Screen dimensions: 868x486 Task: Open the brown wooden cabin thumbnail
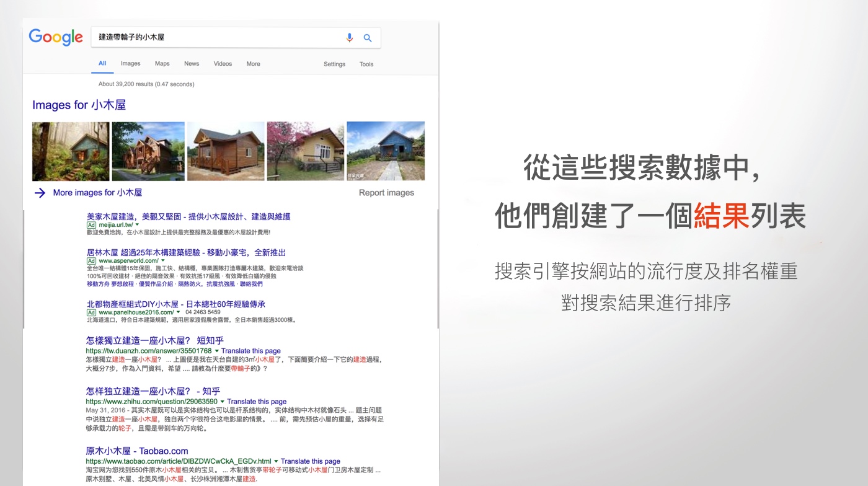pyautogui.click(x=226, y=151)
